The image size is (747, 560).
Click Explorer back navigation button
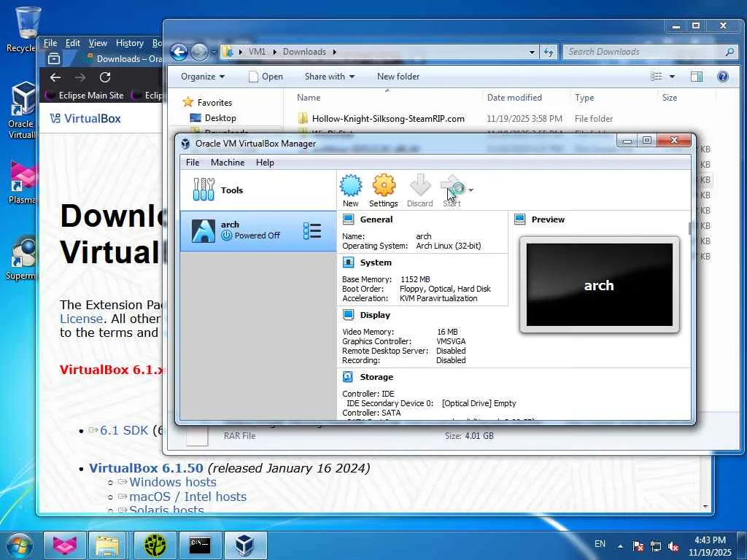click(179, 52)
